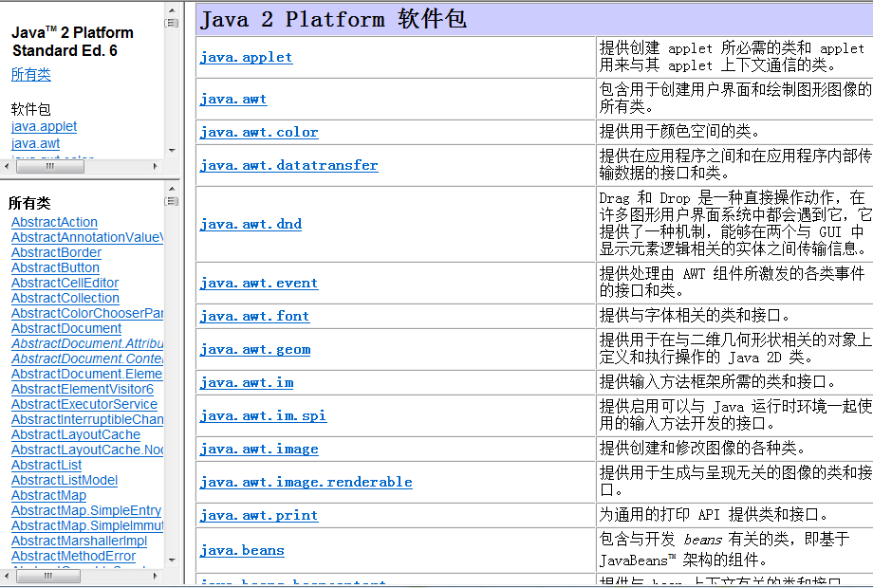
Task: Click the packages frame scroll-left arrow
Action: 7,166
